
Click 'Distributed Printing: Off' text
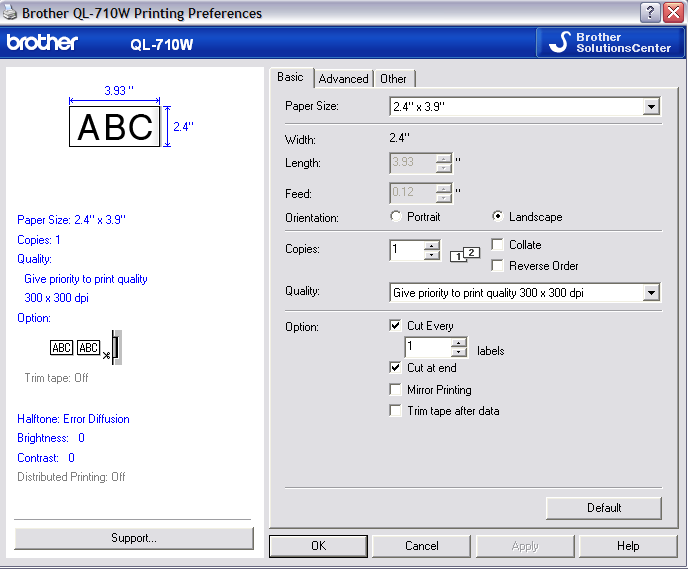pos(71,477)
